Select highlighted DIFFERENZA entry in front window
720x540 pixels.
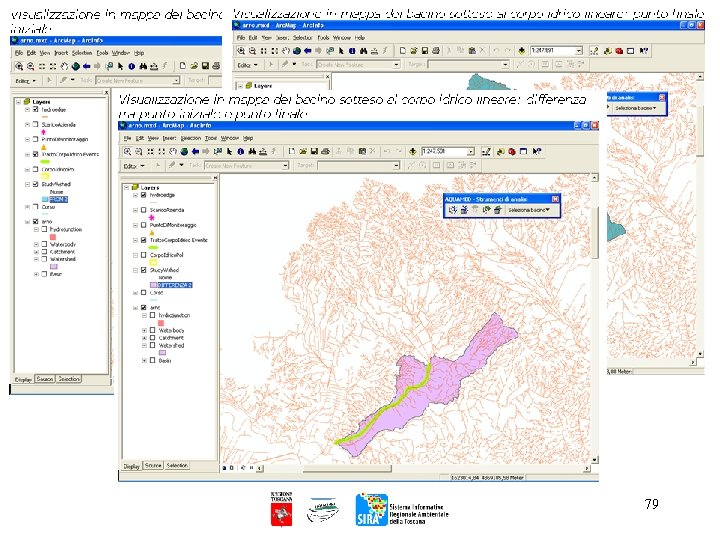point(174,285)
